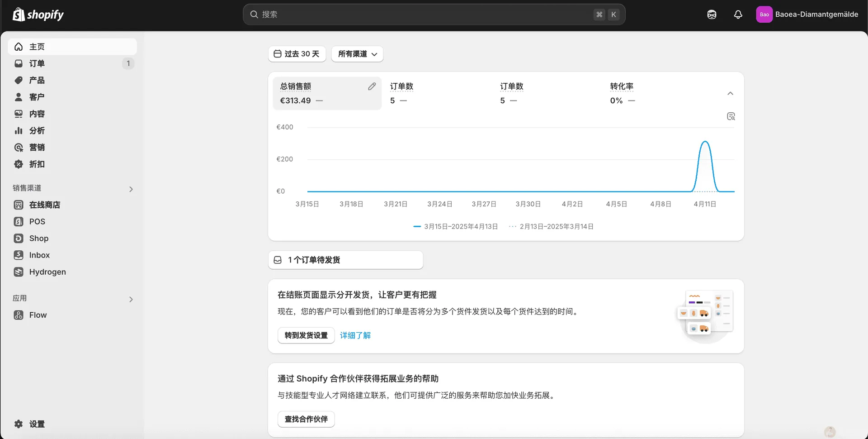Open the Baoea-Diamantgemälde account menu
868x439 pixels.
click(x=807, y=14)
